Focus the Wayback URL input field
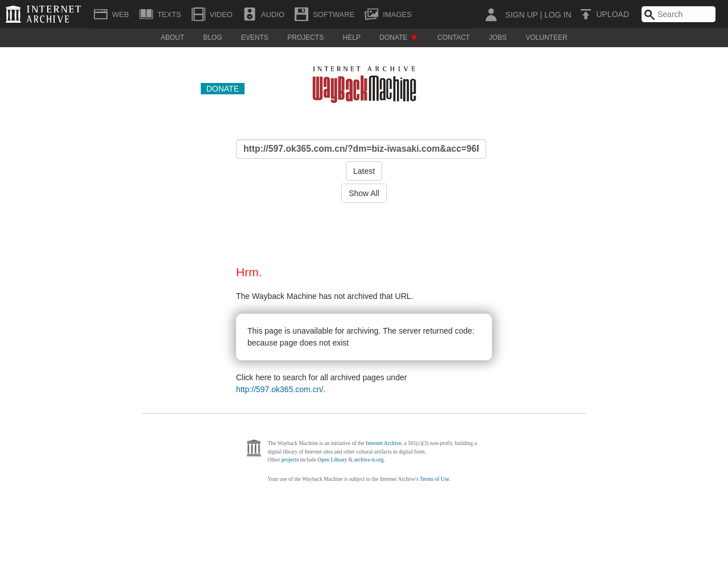 pos(361,149)
